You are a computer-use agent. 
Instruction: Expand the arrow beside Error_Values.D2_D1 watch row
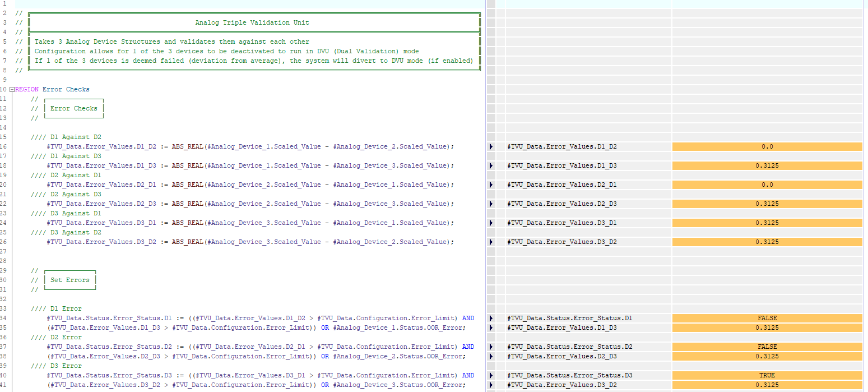click(x=491, y=185)
